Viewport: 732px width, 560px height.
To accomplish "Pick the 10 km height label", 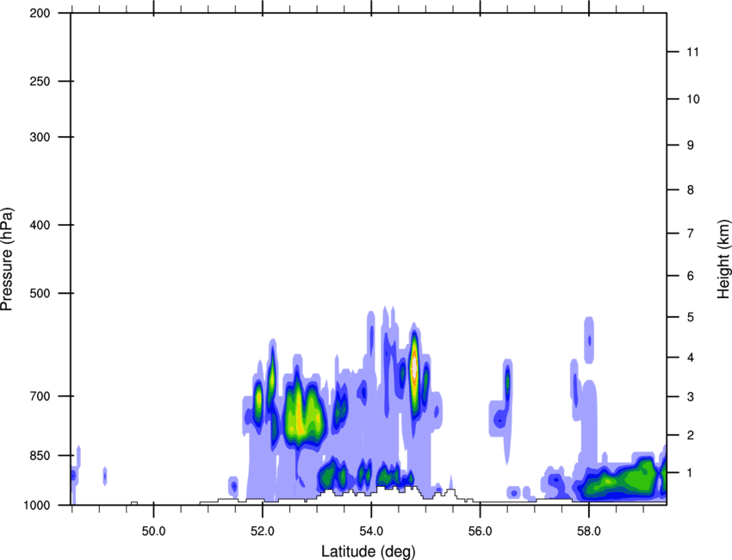I will (x=693, y=99).
